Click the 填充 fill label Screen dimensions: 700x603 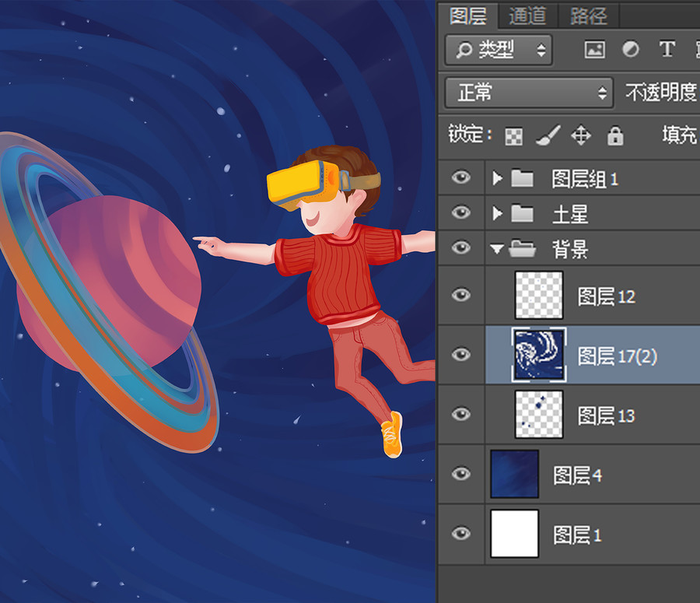679,135
